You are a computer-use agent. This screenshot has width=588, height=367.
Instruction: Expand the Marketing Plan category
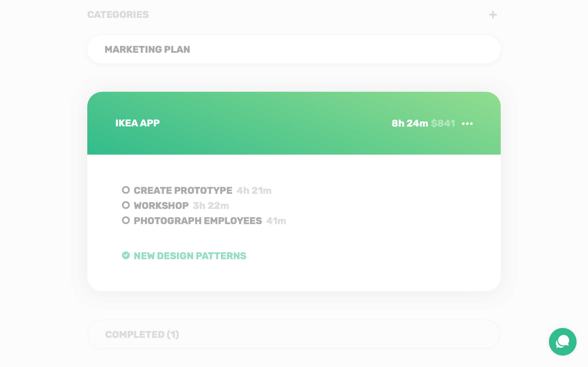point(147,50)
